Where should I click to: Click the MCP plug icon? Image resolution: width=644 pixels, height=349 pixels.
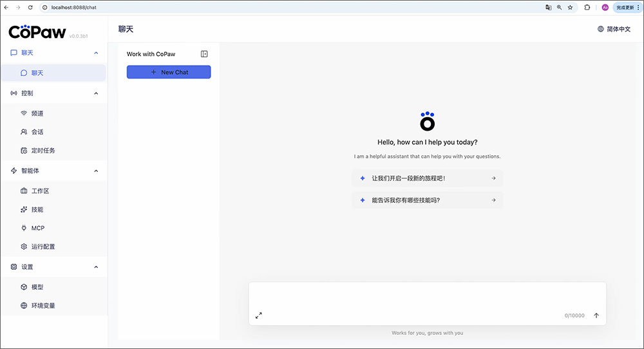24,228
